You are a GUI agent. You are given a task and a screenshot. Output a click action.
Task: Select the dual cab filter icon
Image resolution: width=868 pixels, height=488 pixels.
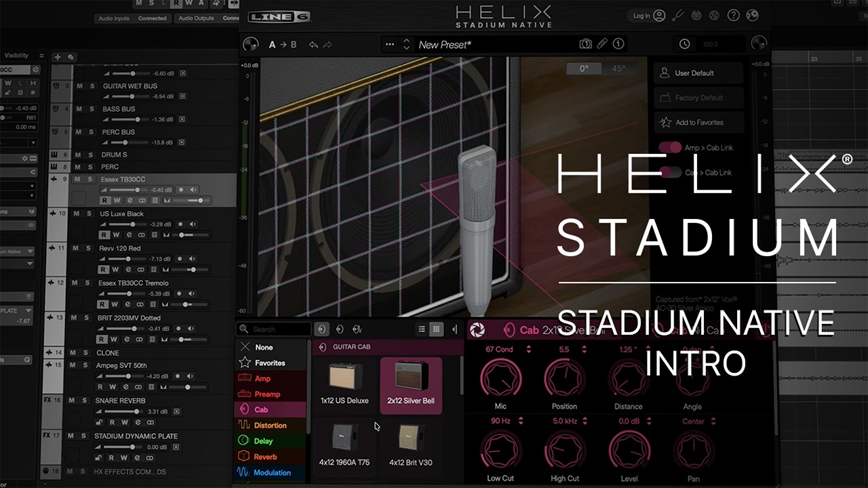tap(340, 329)
